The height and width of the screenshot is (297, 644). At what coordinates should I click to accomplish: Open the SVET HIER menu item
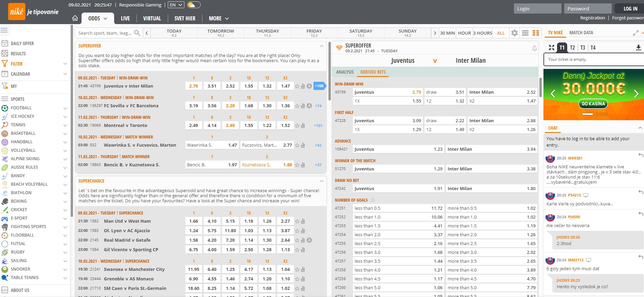[x=185, y=18]
